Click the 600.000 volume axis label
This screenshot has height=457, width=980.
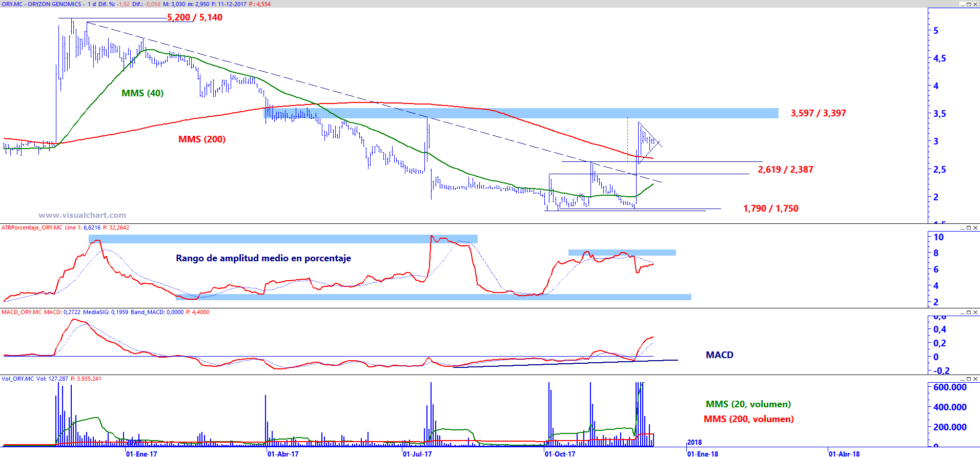950,387
